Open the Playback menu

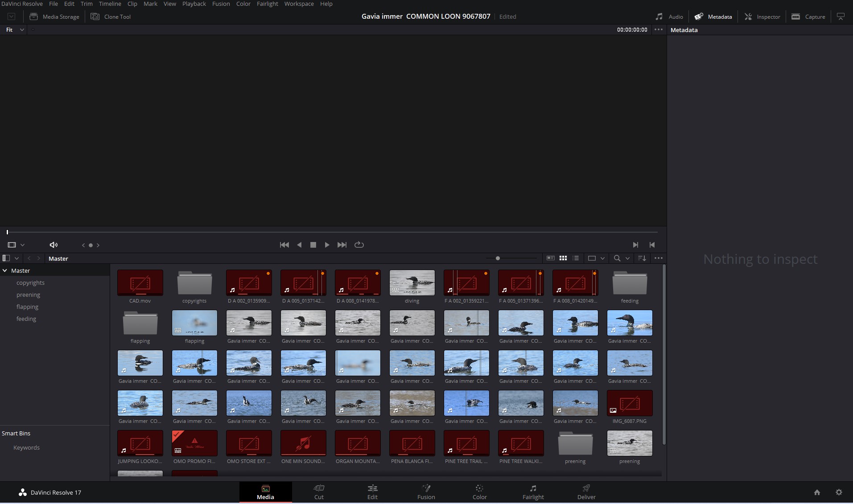(x=194, y=4)
